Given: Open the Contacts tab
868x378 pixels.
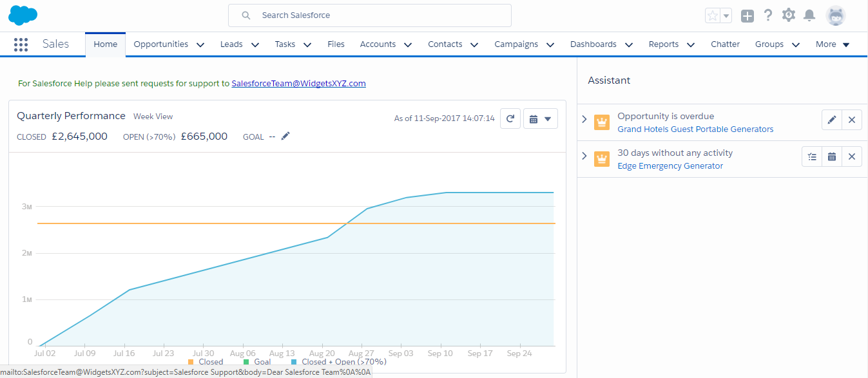Looking at the screenshot, I should coord(445,44).
